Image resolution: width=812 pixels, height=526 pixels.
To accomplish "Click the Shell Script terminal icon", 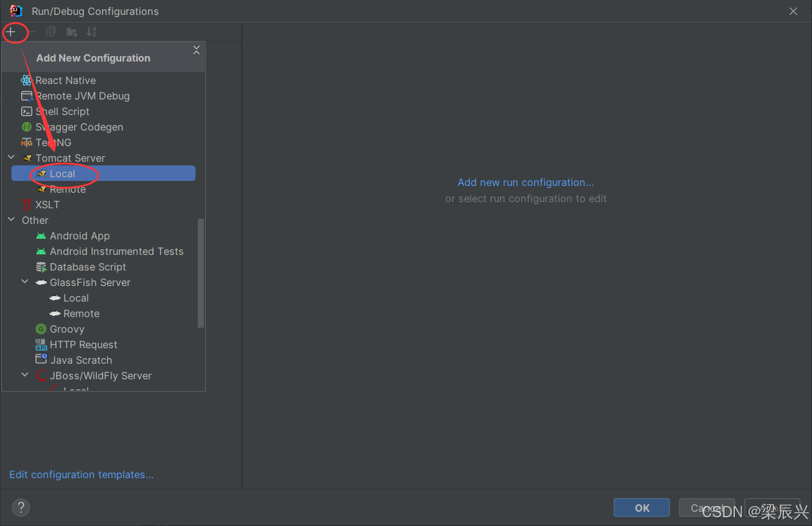I will pos(26,111).
